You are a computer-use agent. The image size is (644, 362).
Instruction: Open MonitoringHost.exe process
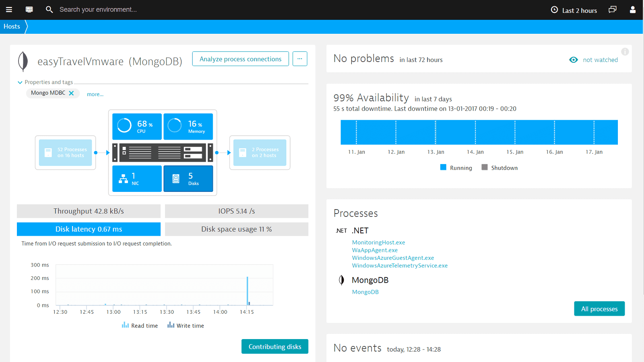coord(378,243)
